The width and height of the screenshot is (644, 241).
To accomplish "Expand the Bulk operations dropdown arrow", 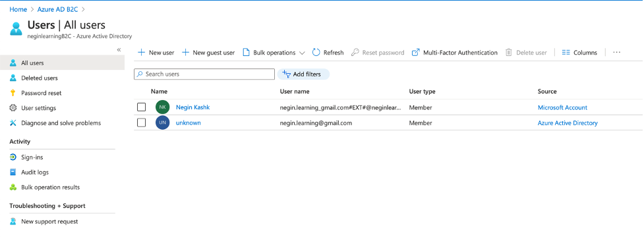I will (302, 53).
